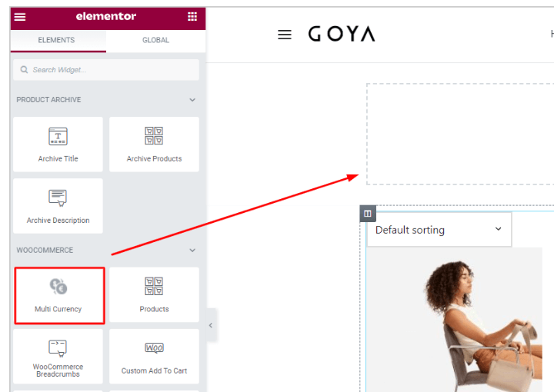This screenshot has width=554, height=392.
Task: Select the Archive Title widget
Action: (x=58, y=145)
